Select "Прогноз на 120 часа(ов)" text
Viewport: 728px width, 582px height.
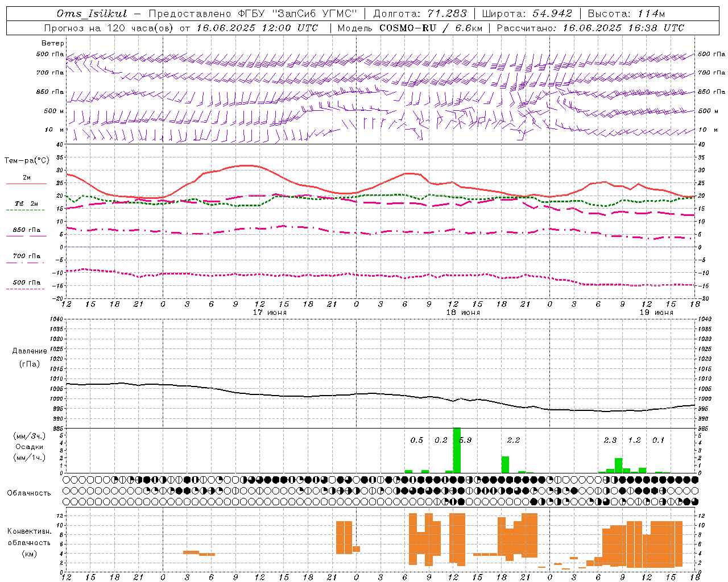109,28
